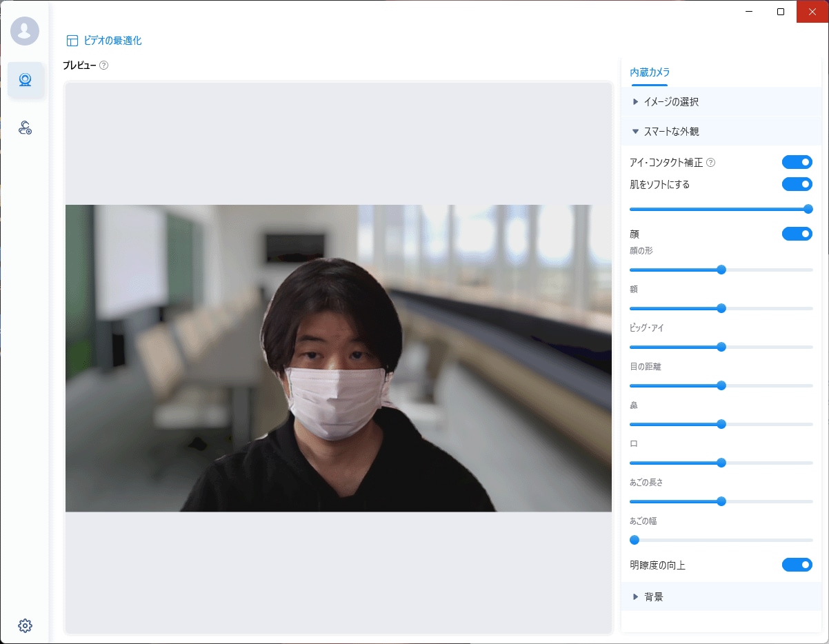Click the help icon next to プレビュー

103,66
